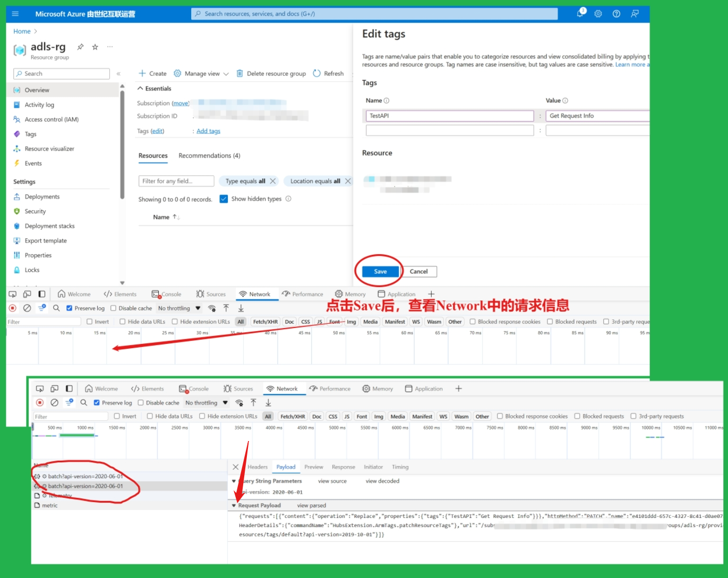Select the metric request row
This screenshot has width=728, height=578.
click(130, 505)
